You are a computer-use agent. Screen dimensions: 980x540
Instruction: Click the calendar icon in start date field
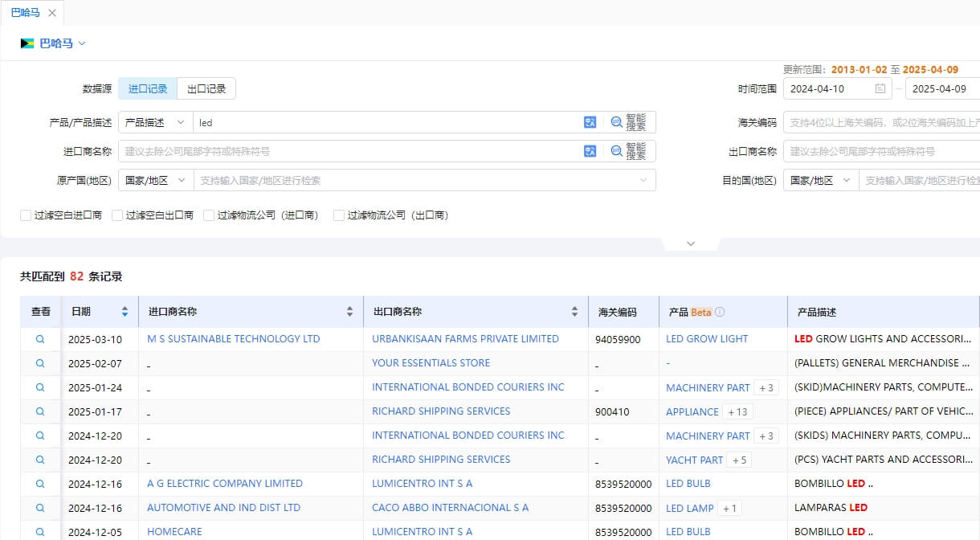880,88
